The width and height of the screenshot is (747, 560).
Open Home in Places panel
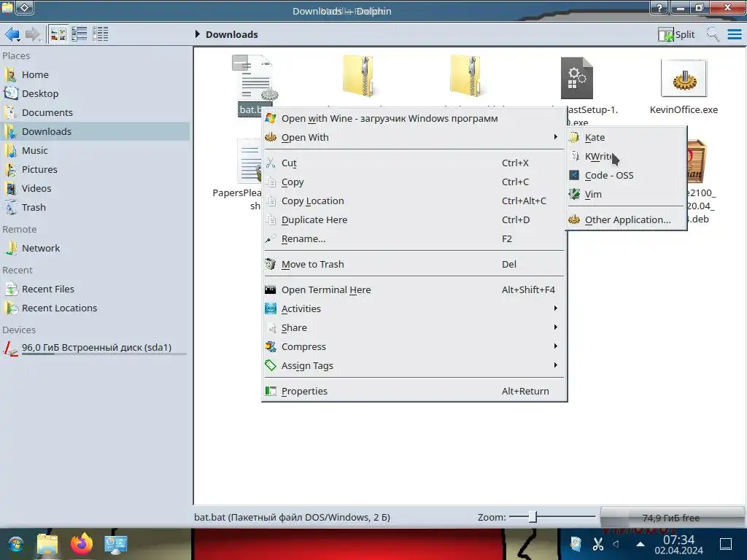(x=96, y=75)
